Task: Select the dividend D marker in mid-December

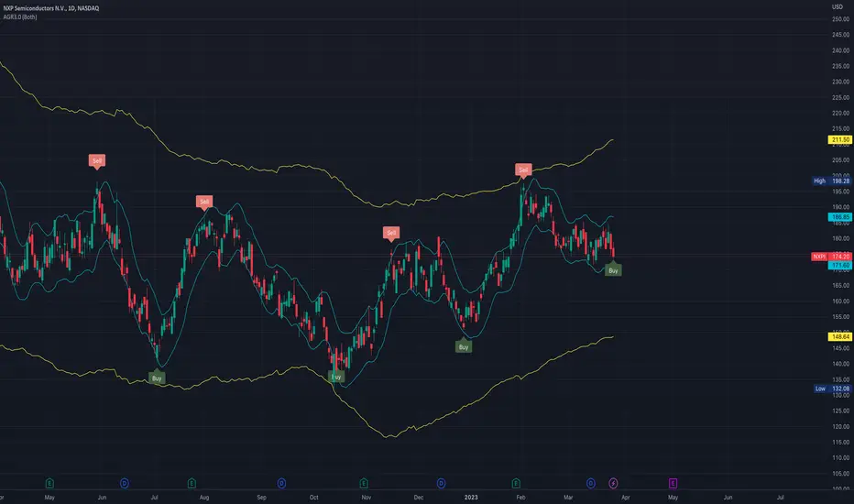Action: [441, 483]
